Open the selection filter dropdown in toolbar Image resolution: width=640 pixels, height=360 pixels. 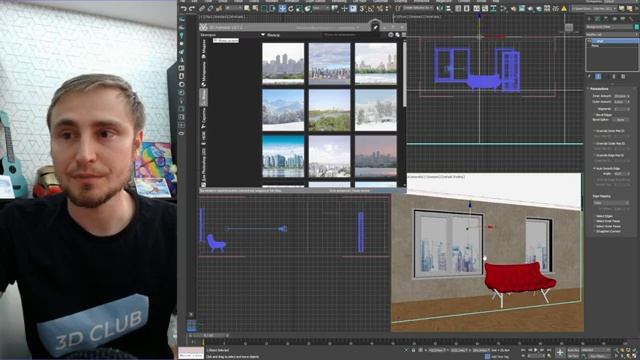tap(234, 8)
